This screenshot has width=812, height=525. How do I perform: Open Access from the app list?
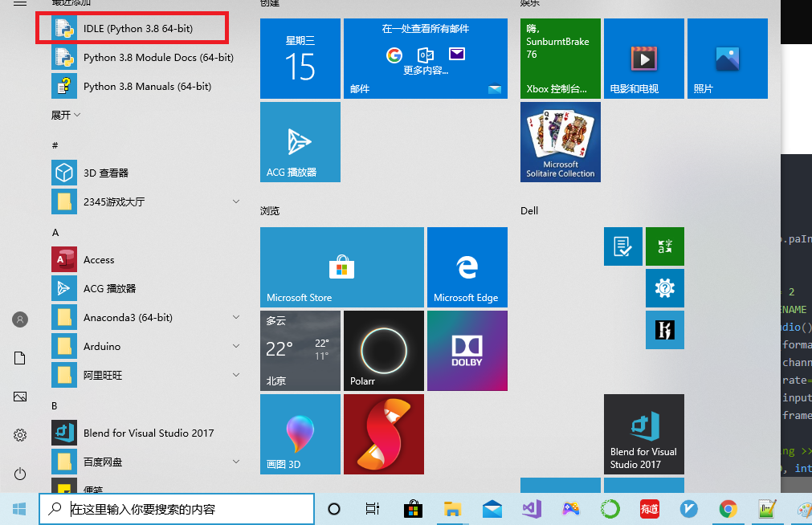point(148,260)
